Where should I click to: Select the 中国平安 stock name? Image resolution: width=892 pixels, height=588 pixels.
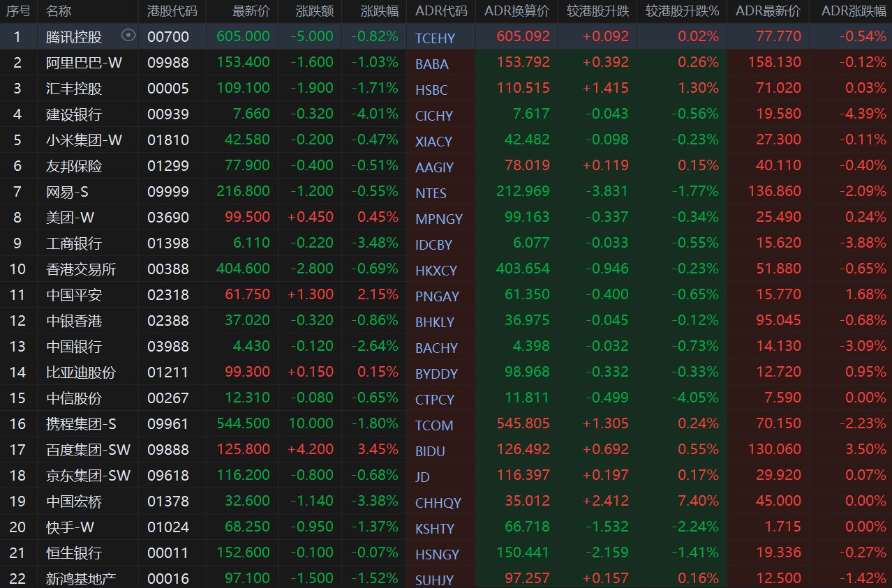[x=74, y=294]
